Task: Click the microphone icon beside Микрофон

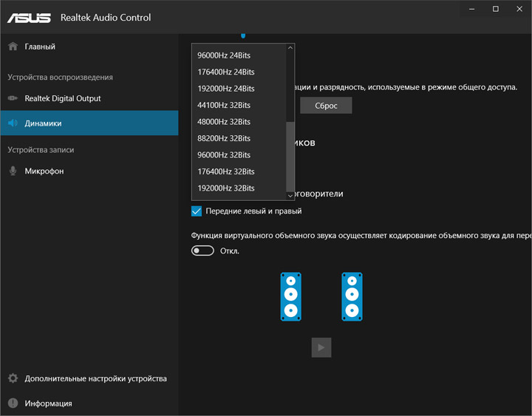Action: tap(13, 171)
